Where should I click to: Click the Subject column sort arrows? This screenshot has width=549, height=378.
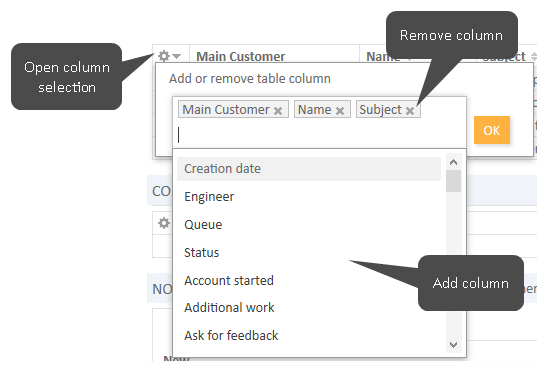[x=534, y=56]
